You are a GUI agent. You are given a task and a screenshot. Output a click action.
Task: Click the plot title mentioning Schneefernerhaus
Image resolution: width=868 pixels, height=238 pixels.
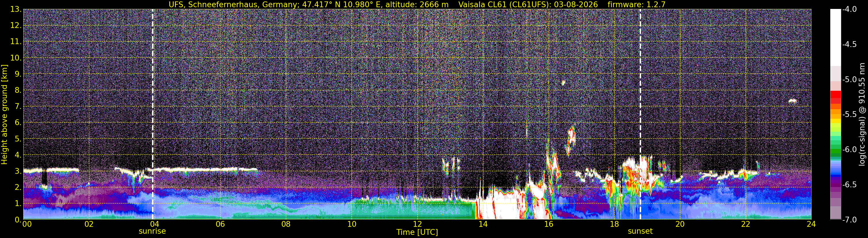click(309, 4)
